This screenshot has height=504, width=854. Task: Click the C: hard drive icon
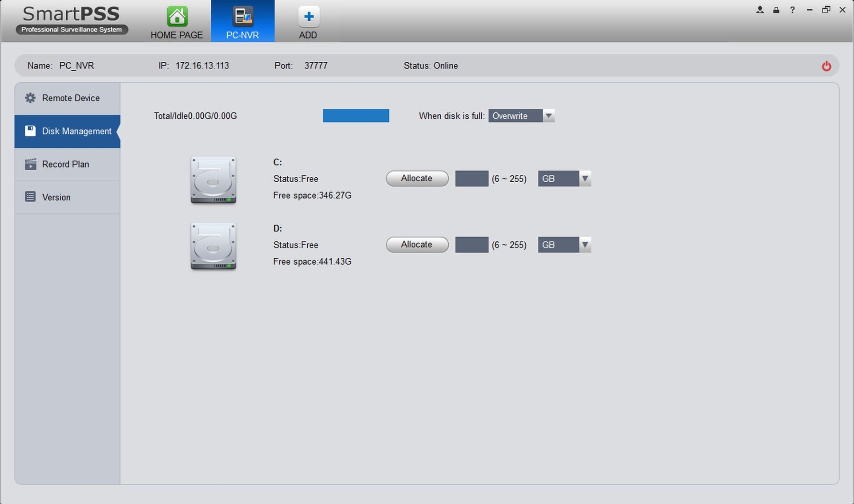213,180
